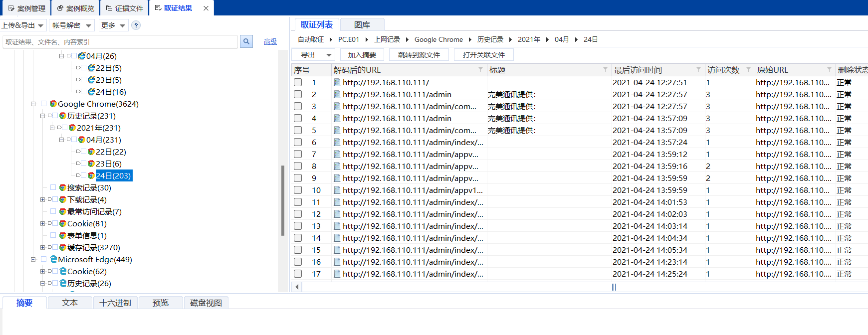Tick the checkbox for row 5
The height and width of the screenshot is (335, 868).
click(298, 130)
